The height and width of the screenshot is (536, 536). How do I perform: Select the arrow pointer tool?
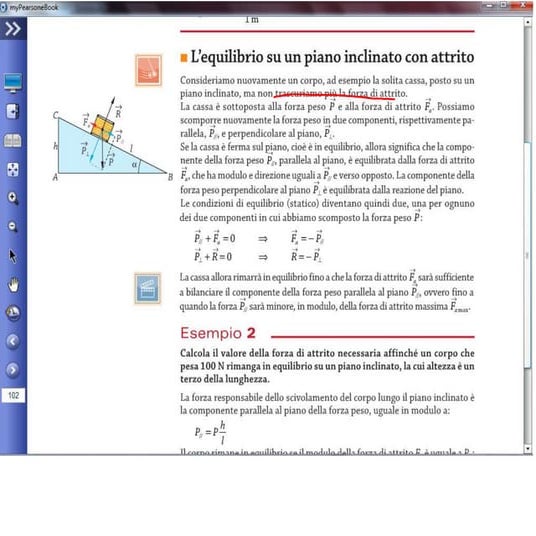coord(13,256)
